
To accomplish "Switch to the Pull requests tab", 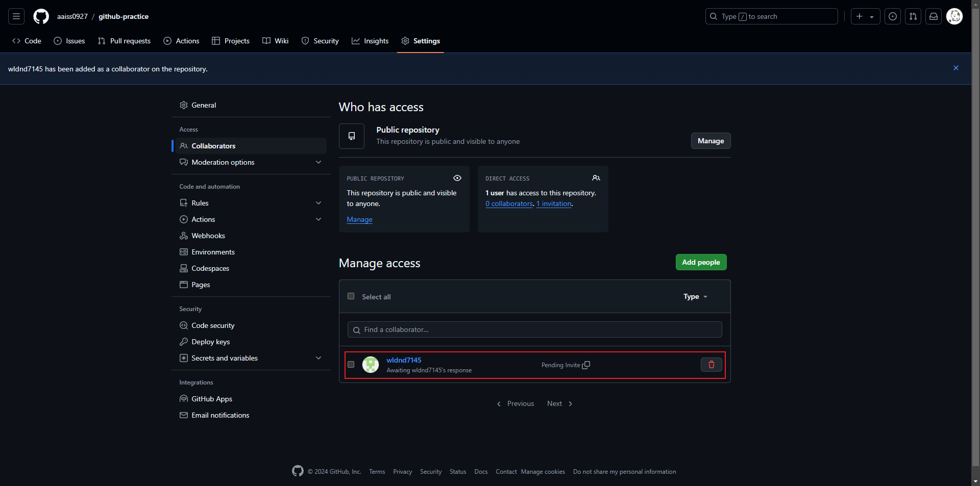I will pos(124,41).
